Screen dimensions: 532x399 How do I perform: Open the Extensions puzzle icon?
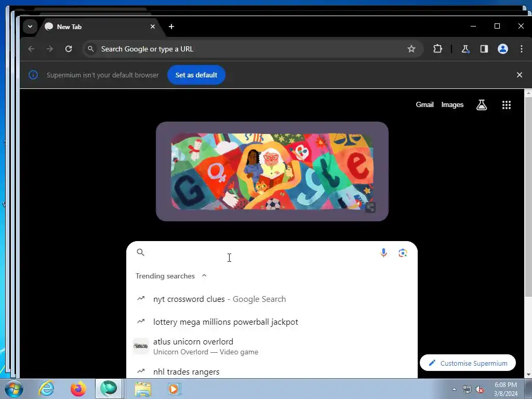[437, 49]
